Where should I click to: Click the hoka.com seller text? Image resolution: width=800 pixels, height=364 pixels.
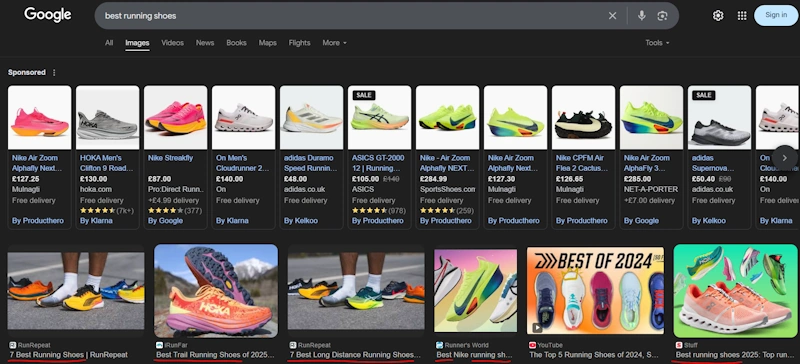95,189
